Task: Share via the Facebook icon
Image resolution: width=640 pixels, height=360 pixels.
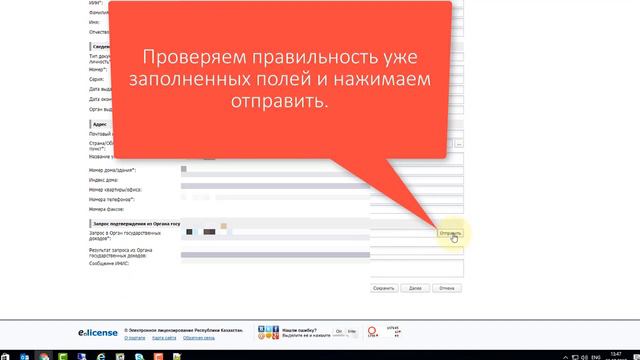Action: (x=276, y=329)
